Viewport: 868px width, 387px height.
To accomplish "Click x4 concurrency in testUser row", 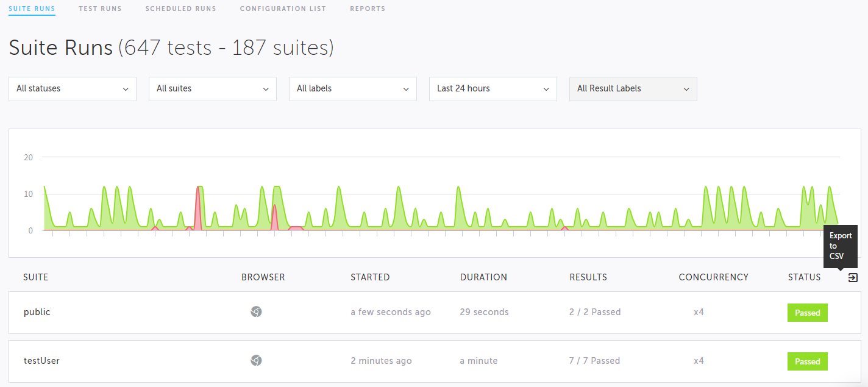I will point(699,361).
